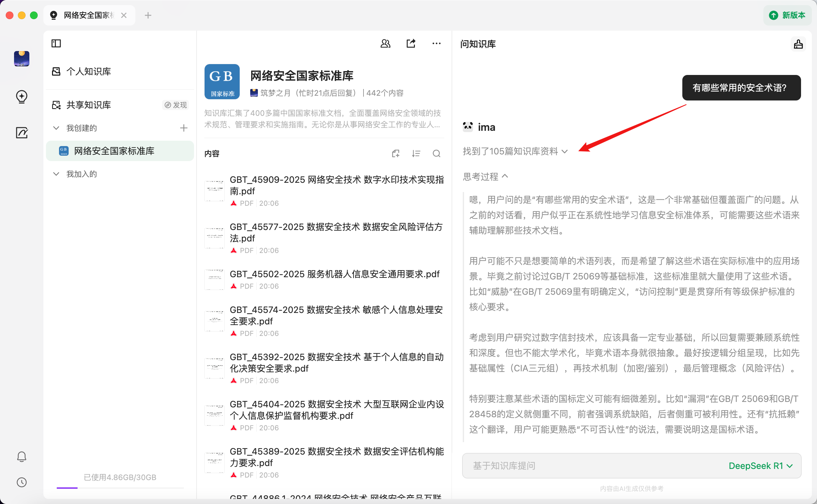Open the history clock icon

click(x=22, y=482)
